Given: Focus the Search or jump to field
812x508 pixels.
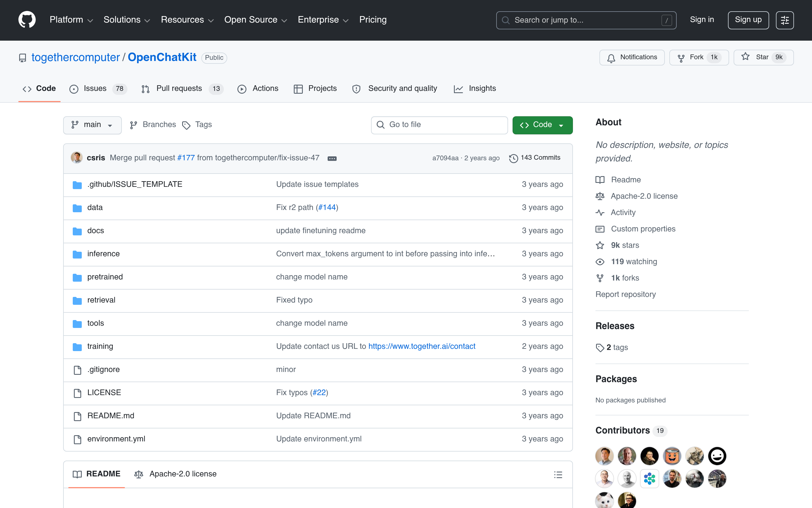Looking at the screenshot, I should tap(586, 20).
